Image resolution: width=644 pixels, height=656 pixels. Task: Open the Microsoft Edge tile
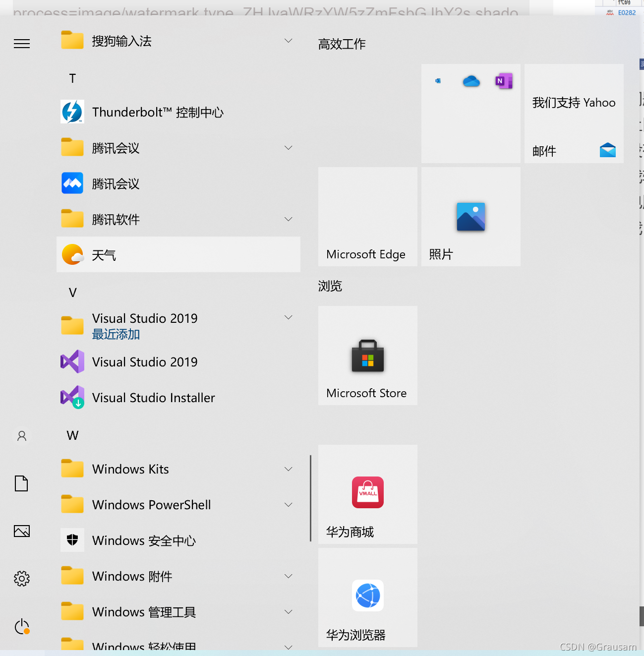[368, 217]
